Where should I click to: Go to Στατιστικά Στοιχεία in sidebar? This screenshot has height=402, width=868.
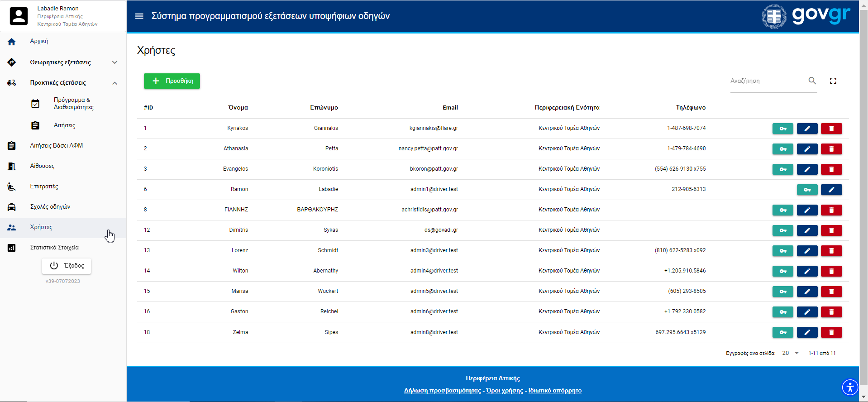(x=54, y=248)
